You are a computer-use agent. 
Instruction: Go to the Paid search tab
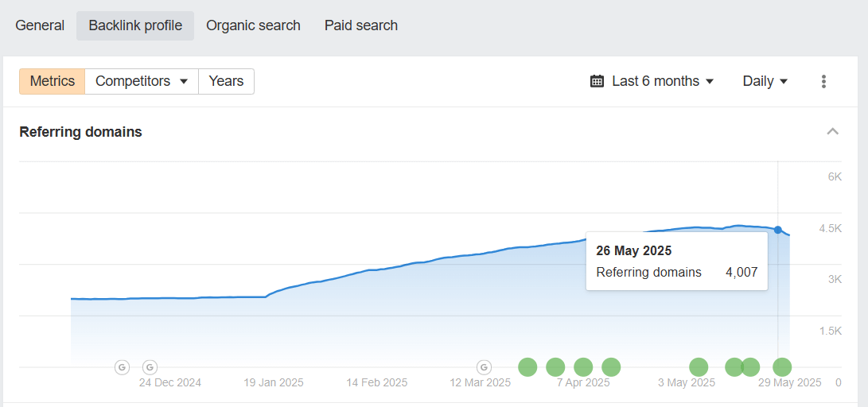(360, 25)
